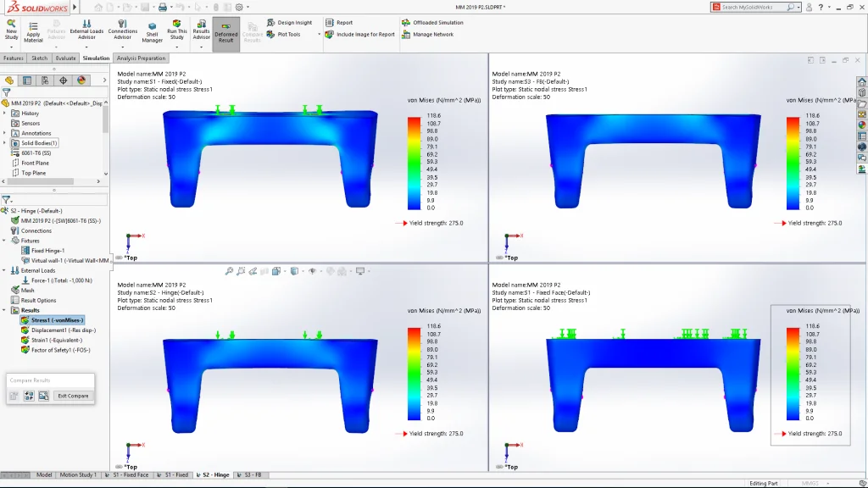The image size is (868, 488).
Task: Select the S1 - Fixed Face study tab
Action: click(130, 475)
